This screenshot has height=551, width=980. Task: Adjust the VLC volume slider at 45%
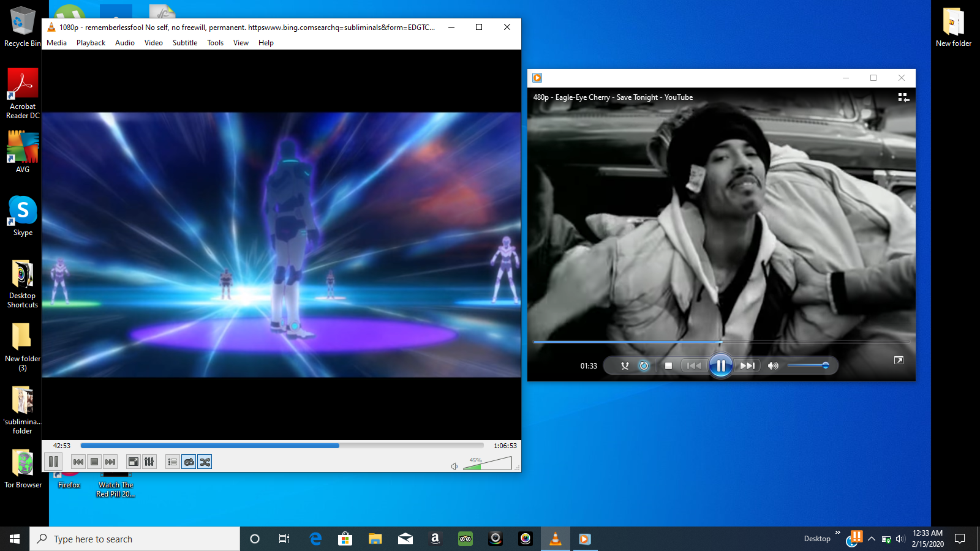[x=488, y=463]
